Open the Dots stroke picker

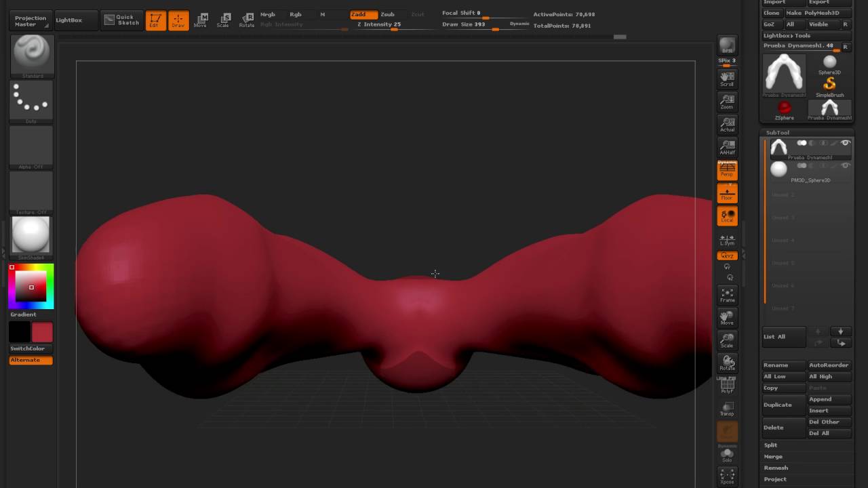(31, 102)
